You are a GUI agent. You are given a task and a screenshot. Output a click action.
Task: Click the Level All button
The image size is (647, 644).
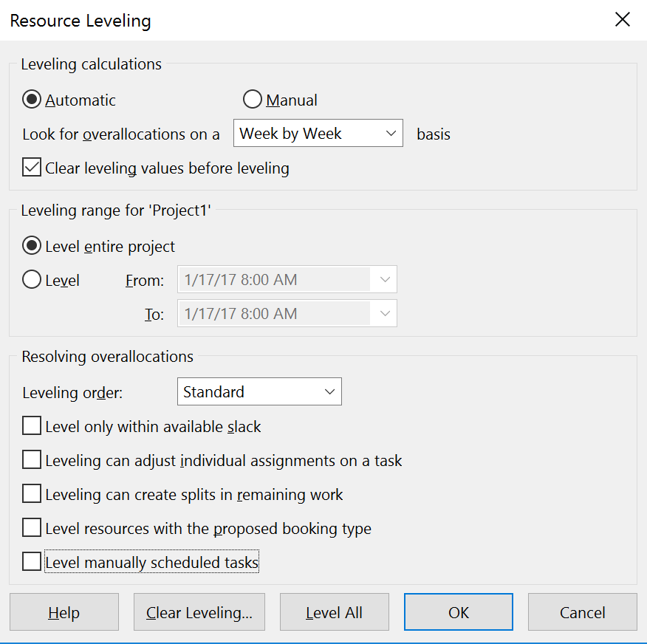pos(334,612)
